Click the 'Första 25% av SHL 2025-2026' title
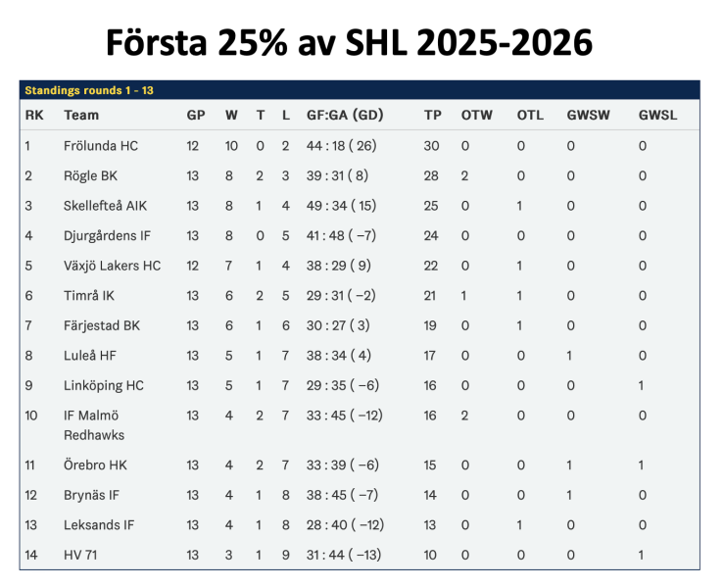 pyautogui.click(x=349, y=44)
